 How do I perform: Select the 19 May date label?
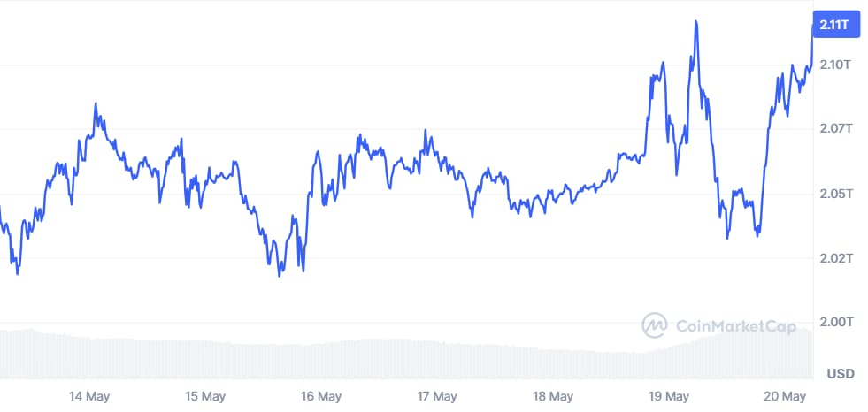point(668,396)
